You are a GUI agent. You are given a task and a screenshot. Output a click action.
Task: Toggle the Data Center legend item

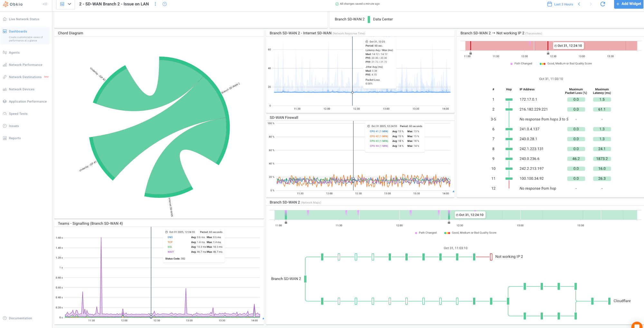point(383,19)
